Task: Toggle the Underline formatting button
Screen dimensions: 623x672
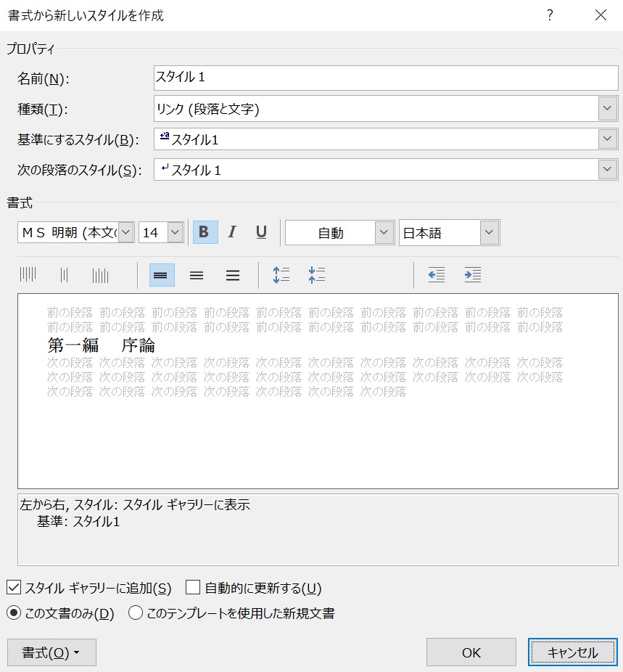Action: point(261,232)
